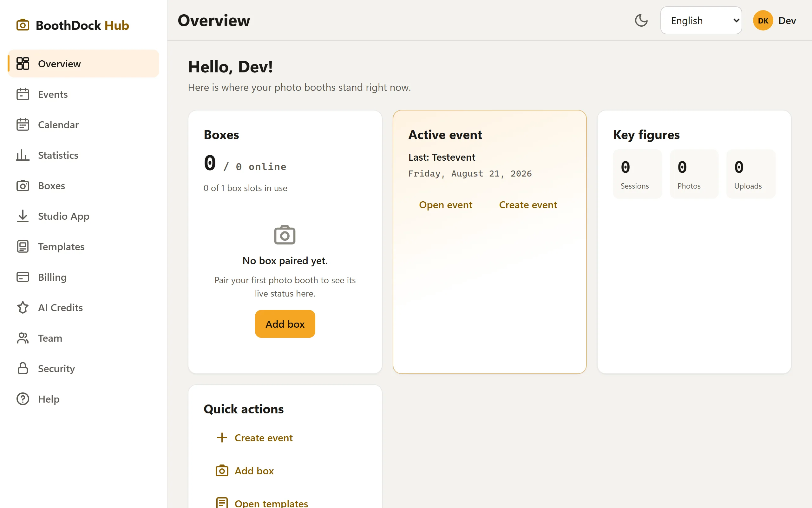Navigate to Billing in the sidebar
Viewport: 812px width, 508px height.
point(83,277)
